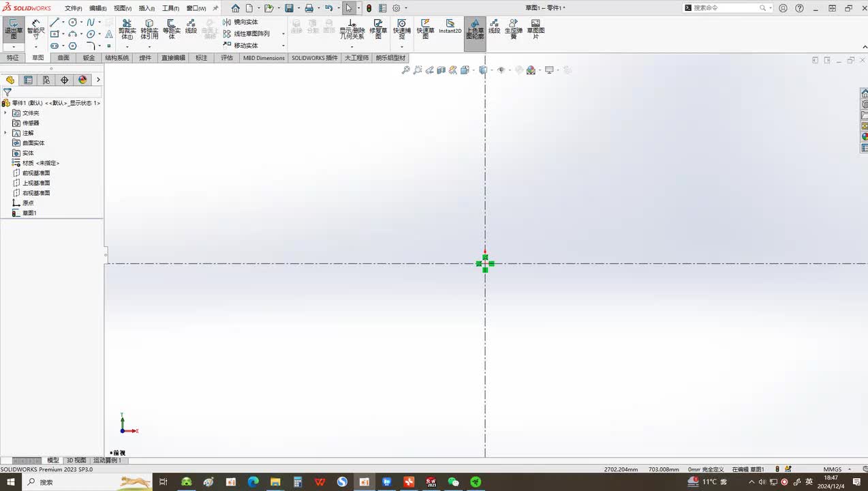868x491 pixels.
Task: Open dropdown under 退出草图 button
Action: (x=13, y=47)
